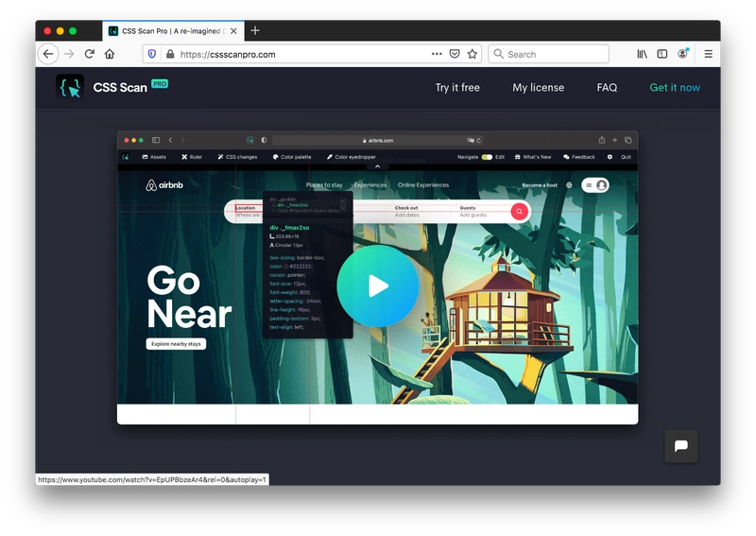
Task: Open the Firefox account icon
Action: 682,54
